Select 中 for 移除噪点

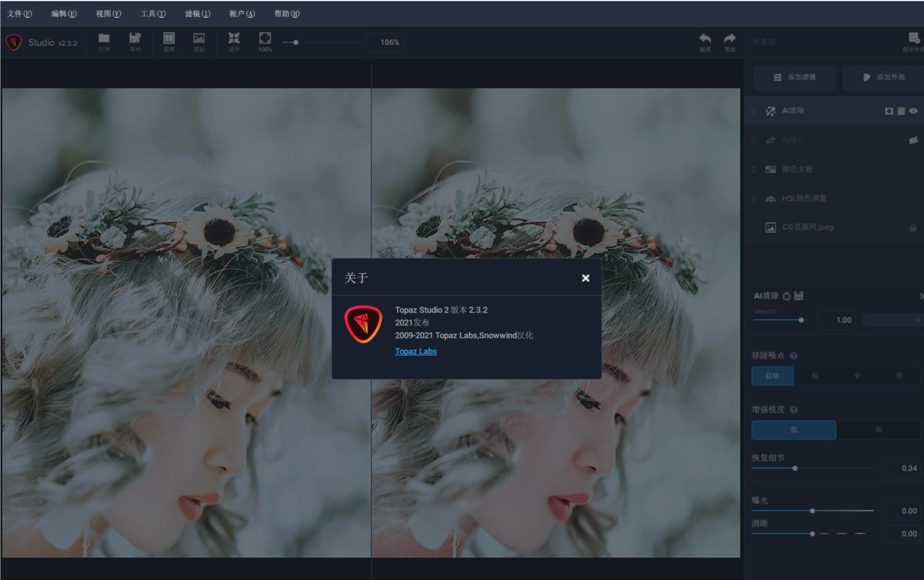[x=857, y=376]
